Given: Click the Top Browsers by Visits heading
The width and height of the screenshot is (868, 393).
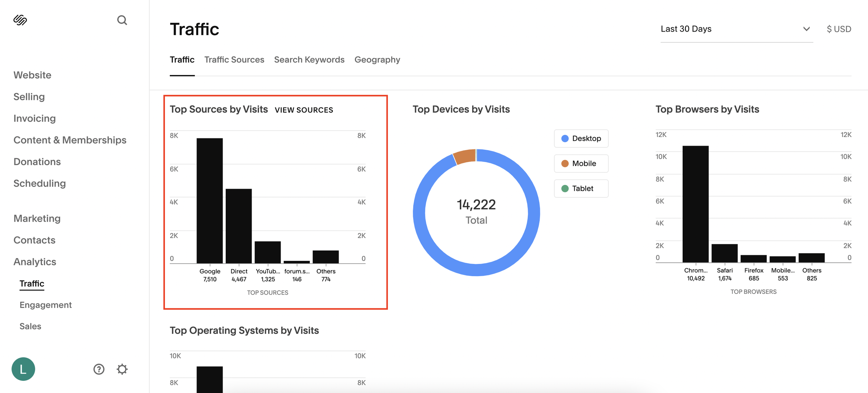Looking at the screenshot, I should pyautogui.click(x=707, y=110).
